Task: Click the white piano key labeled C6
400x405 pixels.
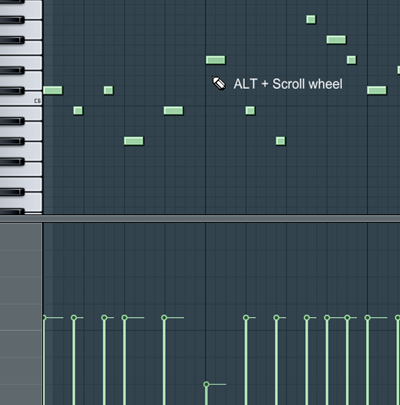Action: (21, 100)
